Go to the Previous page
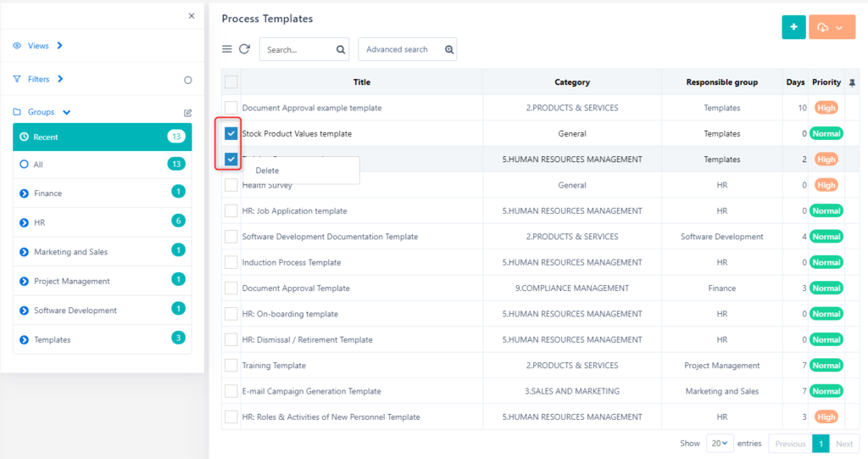Viewport: 868px width, 459px height. [791, 444]
